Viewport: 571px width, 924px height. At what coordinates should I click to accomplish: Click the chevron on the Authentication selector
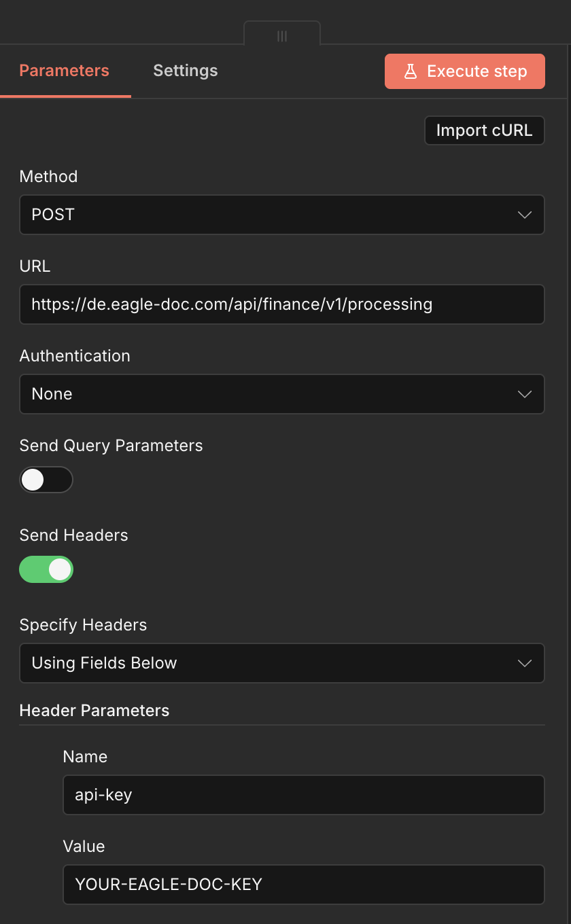pos(524,394)
